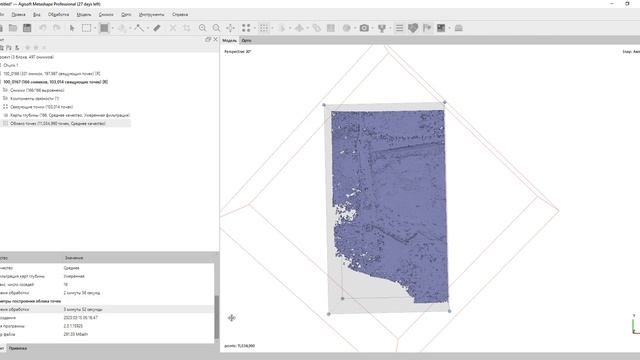Open dropdown arrow beside Show Images icon

point(449,28)
